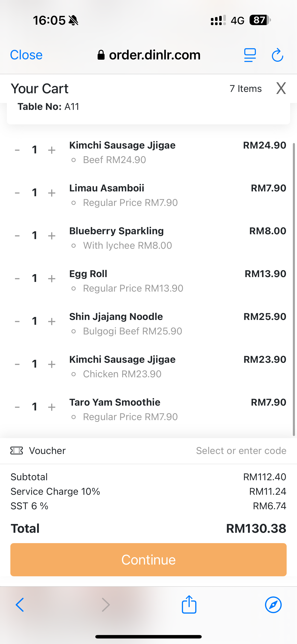
Task: Click the cart list scrollbar
Action: point(294,290)
